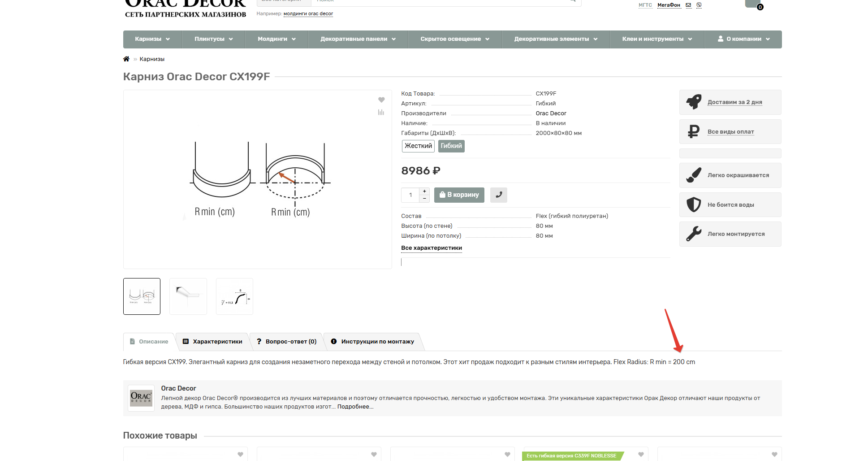Image resolution: width=868 pixels, height=461 pixels.
Task: Click the Orac Decor brand logo thumbnail
Action: click(x=141, y=398)
